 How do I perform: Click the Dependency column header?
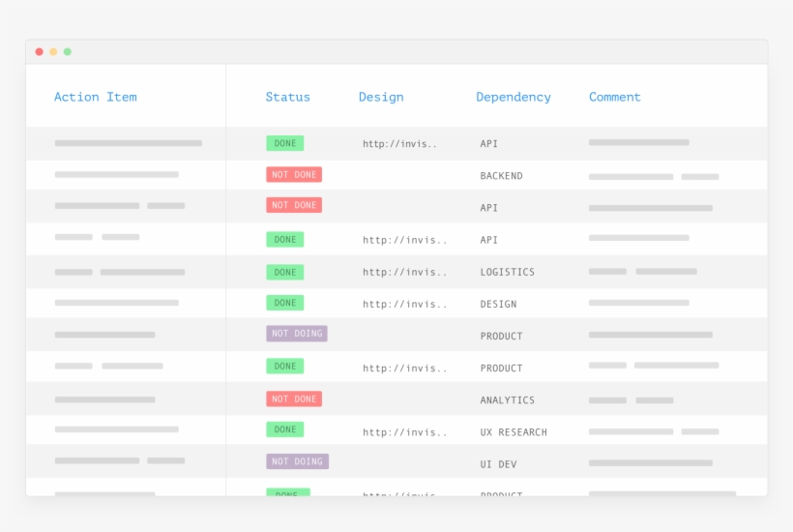[513, 97]
